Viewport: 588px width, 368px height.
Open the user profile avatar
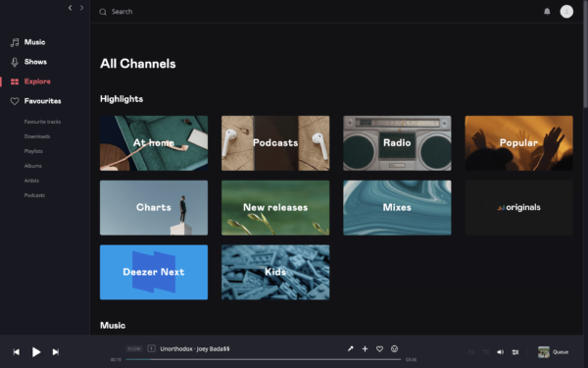pos(566,12)
